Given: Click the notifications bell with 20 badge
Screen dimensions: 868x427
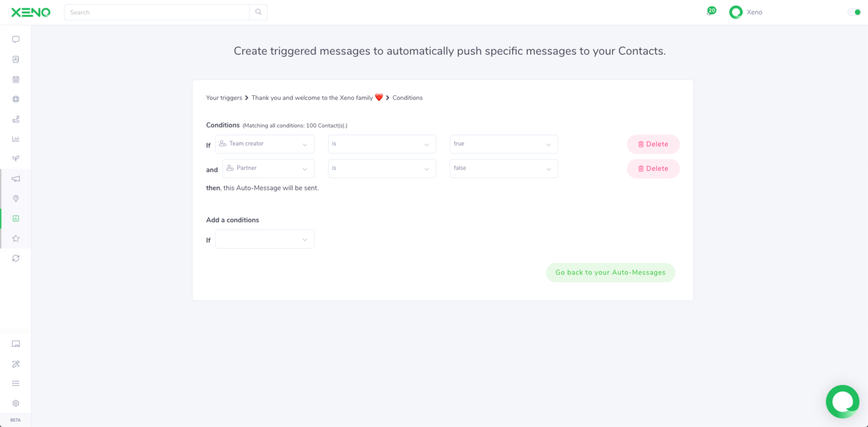Looking at the screenshot, I should [710, 12].
